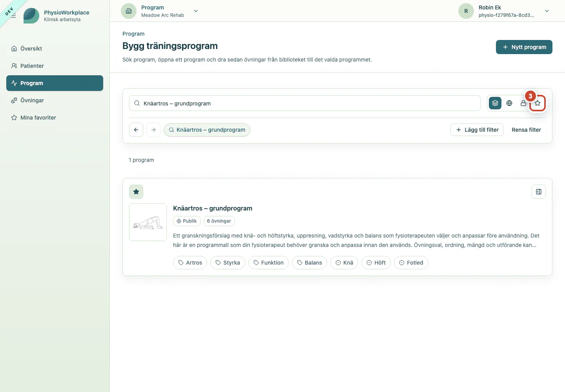
Task: Open the hamburger sidebar menu
Action: tap(13, 16)
